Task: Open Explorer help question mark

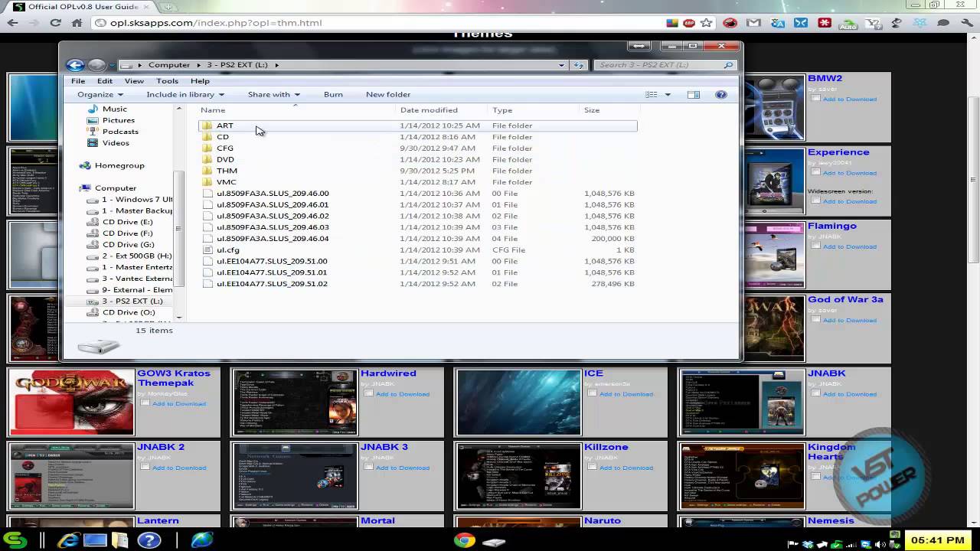Action: (x=720, y=94)
